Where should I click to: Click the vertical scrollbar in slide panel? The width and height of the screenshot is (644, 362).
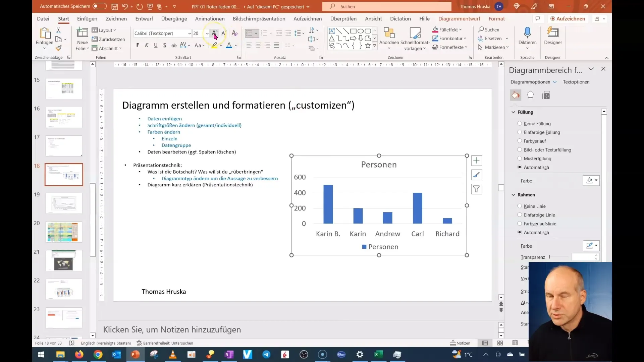92,199
